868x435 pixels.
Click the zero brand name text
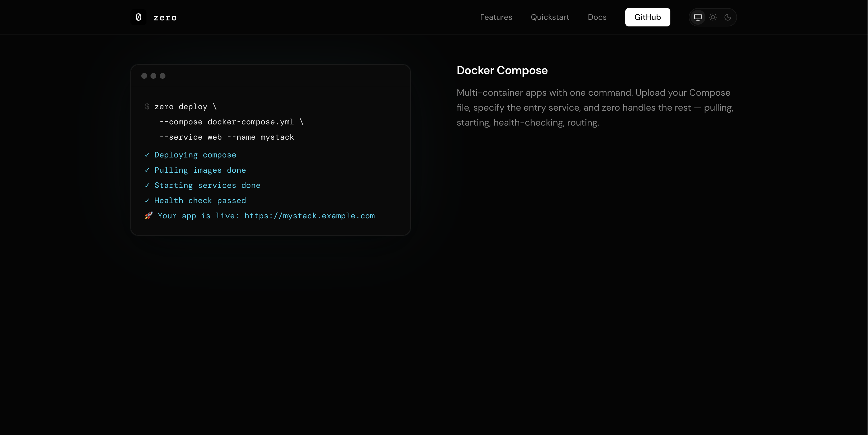coord(165,18)
